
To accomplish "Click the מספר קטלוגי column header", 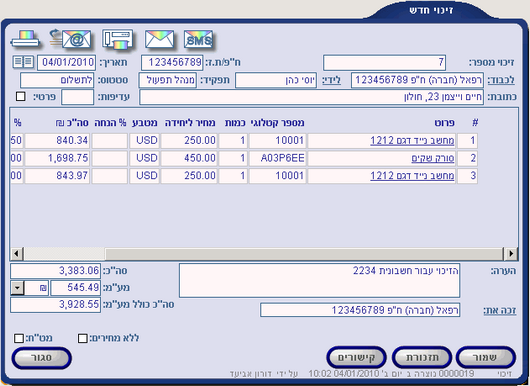I will click(x=278, y=123).
